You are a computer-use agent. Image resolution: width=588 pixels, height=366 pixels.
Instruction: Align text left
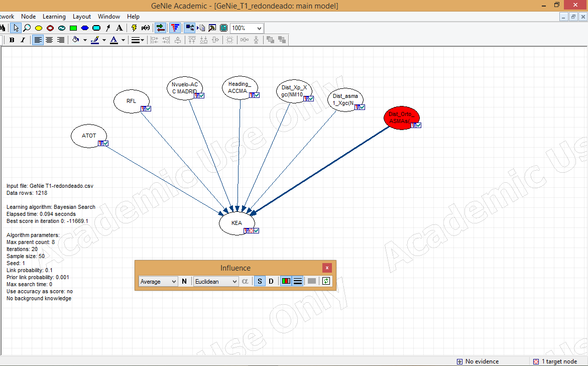[38, 40]
